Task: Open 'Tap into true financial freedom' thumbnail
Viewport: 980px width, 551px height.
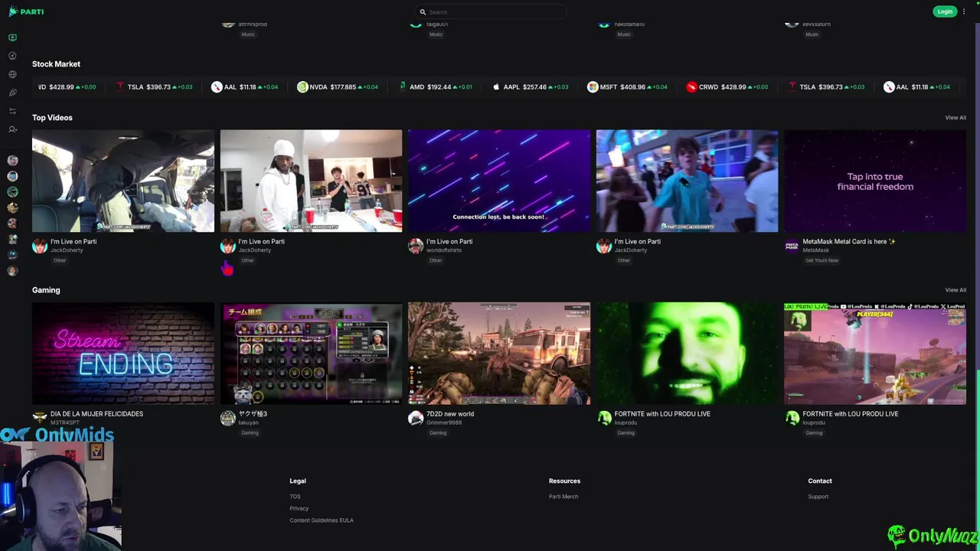Action: point(875,181)
